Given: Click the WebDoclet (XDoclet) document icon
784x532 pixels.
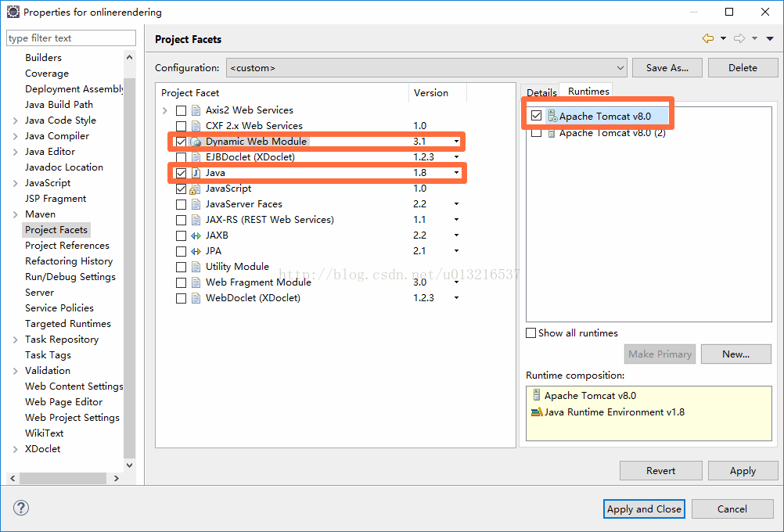Looking at the screenshot, I should [196, 298].
